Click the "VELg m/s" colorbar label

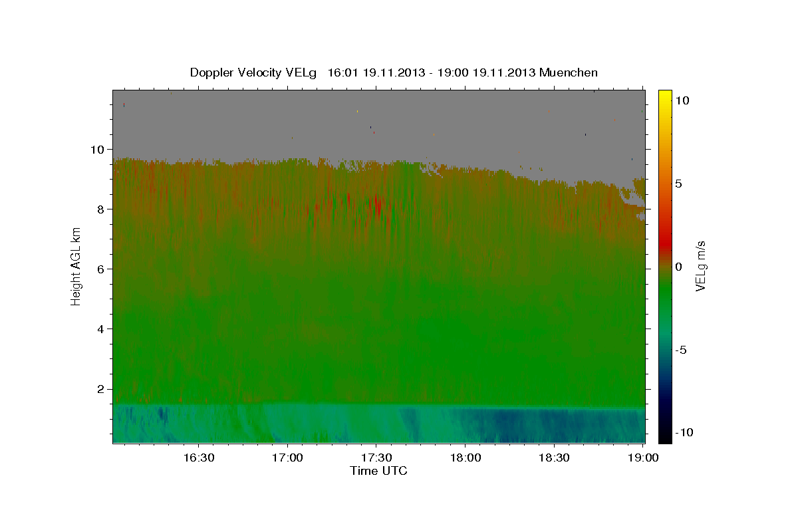700,267
